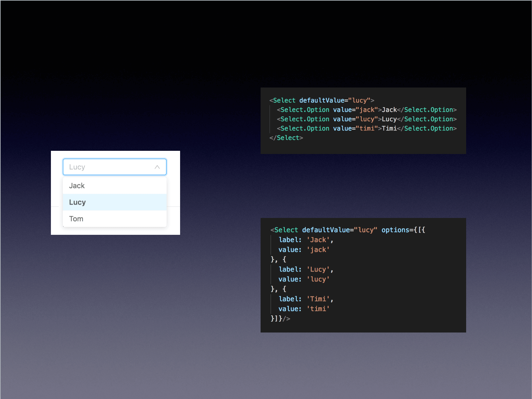Click the value: 'jack' line in code
This screenshot has width=532, height=399.
point(304,250)
